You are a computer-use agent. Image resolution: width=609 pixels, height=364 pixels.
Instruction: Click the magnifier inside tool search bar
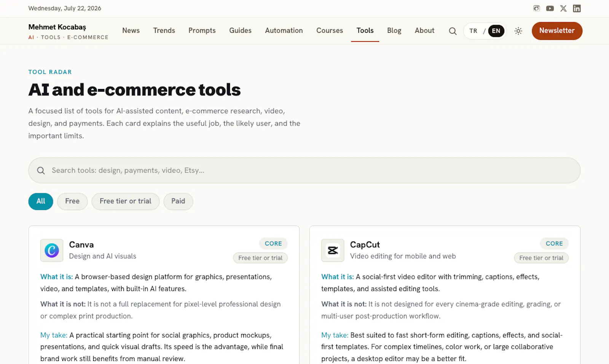click(41, 170)
